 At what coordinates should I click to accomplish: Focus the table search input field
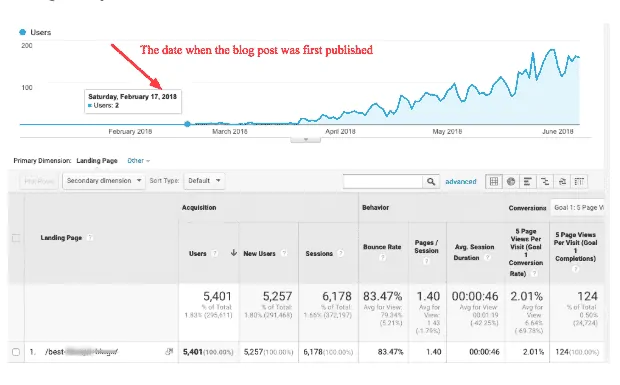(x=383, y=181)
